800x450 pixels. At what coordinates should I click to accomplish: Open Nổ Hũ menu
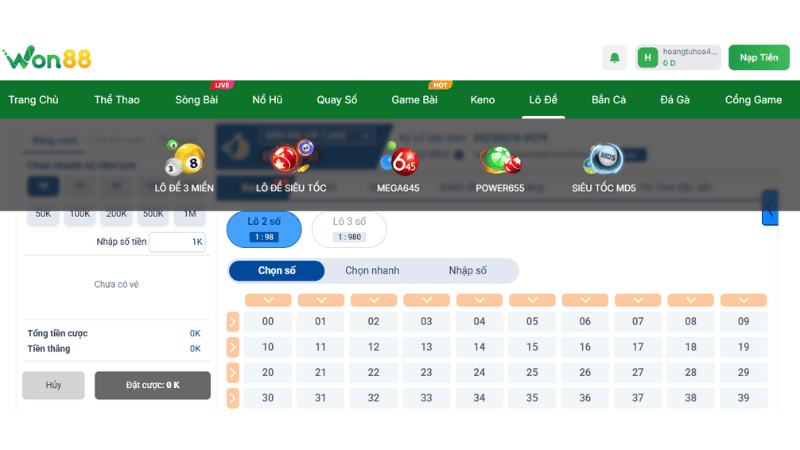pyautogui.click(x=267, y=99)
